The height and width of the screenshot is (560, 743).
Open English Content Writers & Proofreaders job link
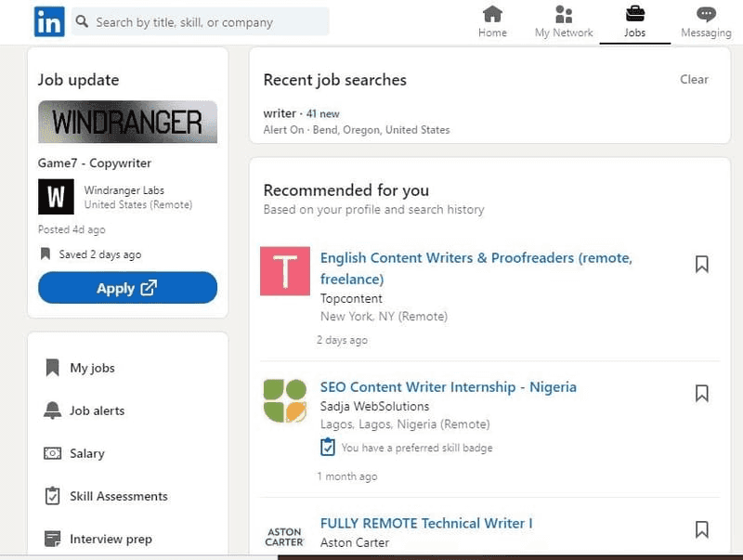(x=476, y=268)
